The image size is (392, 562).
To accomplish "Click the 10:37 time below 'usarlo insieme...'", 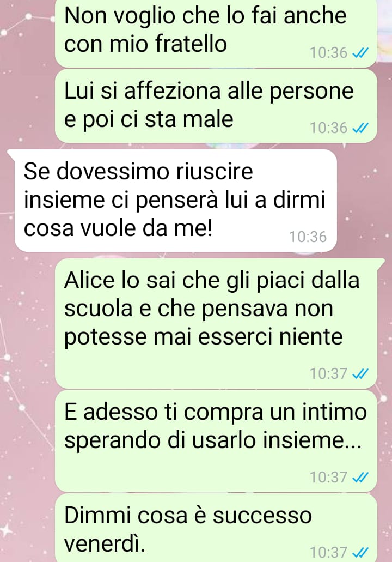I will [x=328, y=478].
